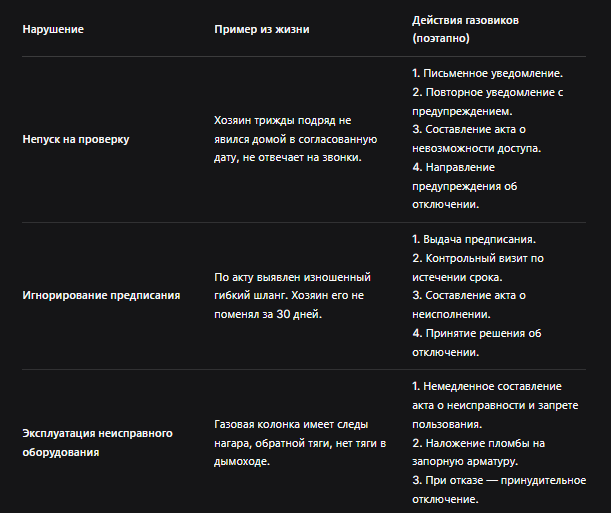Screen dimensions: 611x513
Task: Click step '2. Наложение пломбы на запорную арматуру'
Action: coord(479,452)
